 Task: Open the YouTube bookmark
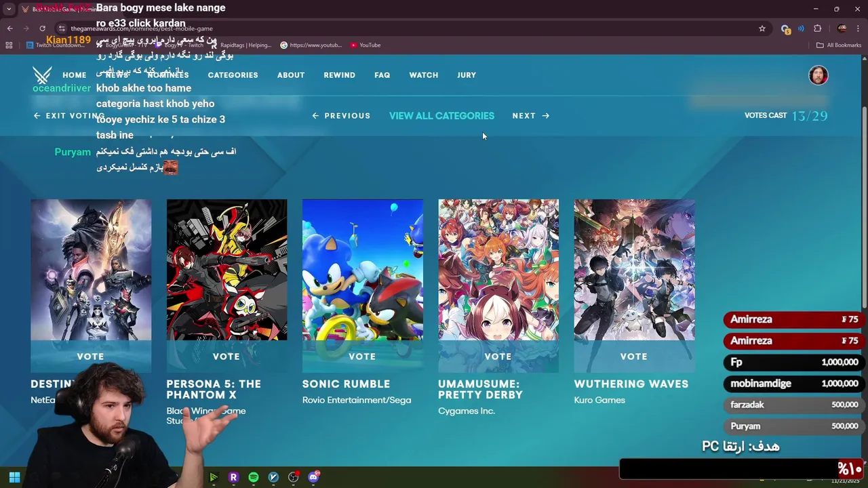[x=366, y=45]
